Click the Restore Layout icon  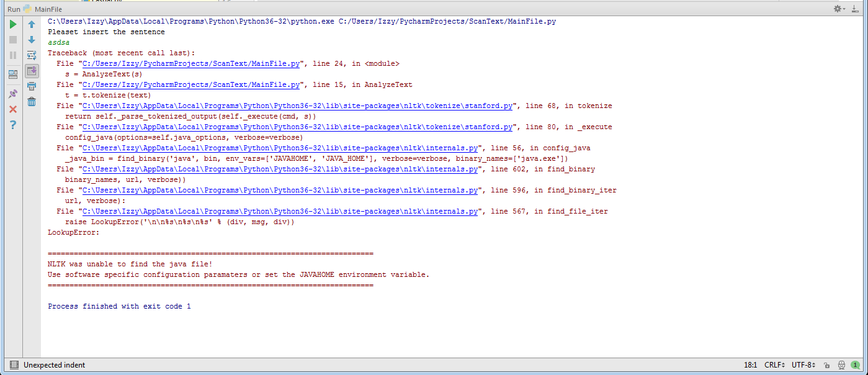(13, 75)
